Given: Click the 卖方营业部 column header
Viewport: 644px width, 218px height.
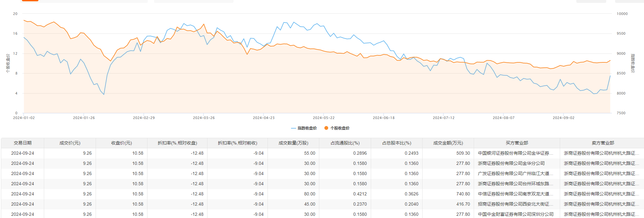Looking at the screenshot, I should (x=603, y=143).
